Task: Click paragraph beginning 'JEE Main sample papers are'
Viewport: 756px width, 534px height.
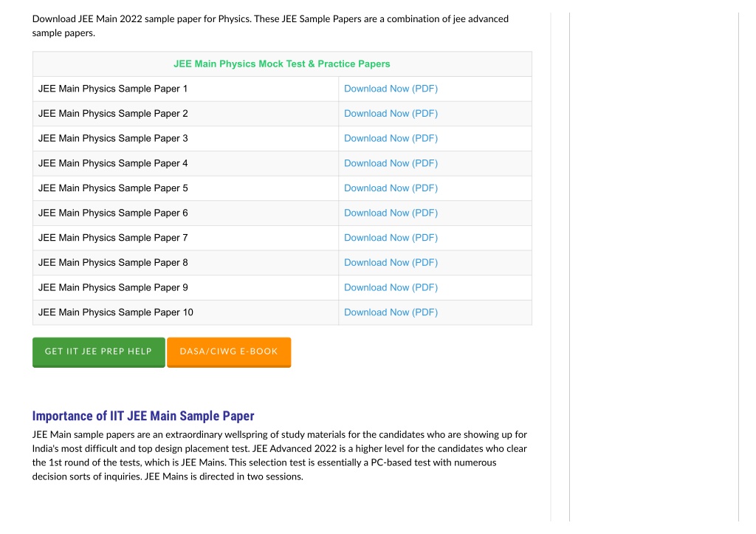Action: [x=280, y=456]
